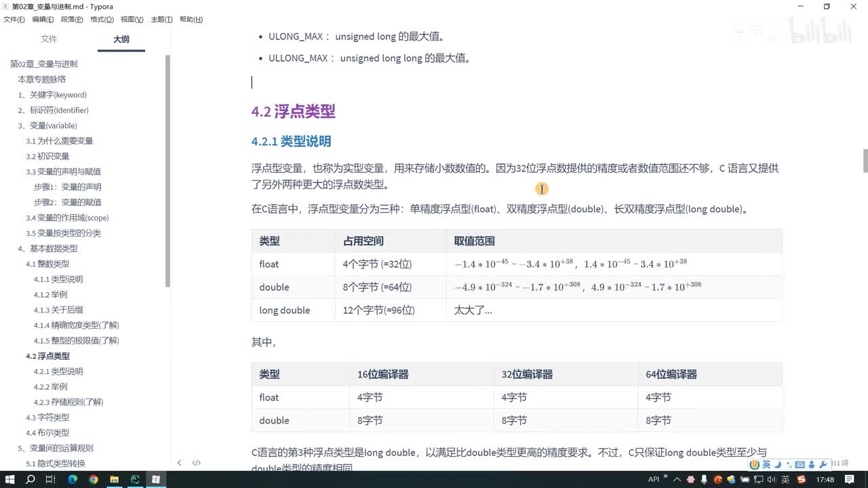Go to outline item 4.2.3 存储规则(了解)
The width and height of the screenshot is (868, 488).
68,402
